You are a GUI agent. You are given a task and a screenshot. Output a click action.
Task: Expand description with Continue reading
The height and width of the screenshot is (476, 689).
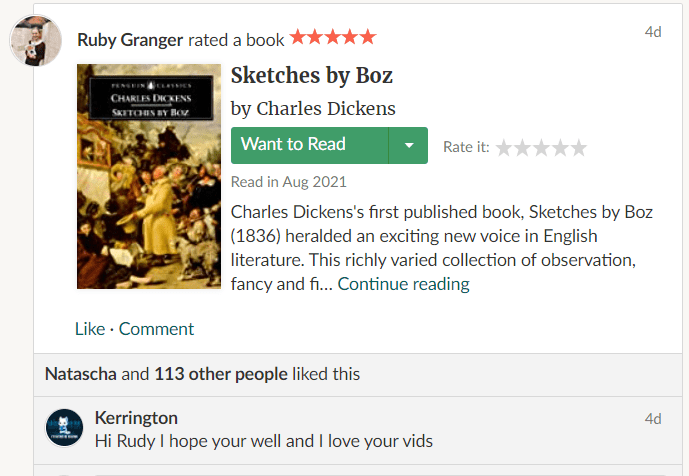(x=403, y=284)
